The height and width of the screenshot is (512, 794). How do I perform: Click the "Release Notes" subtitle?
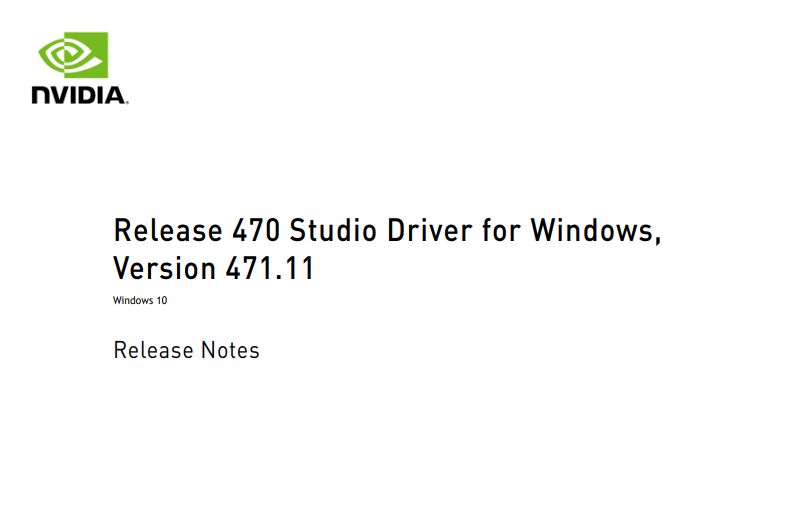click(186, 350)
